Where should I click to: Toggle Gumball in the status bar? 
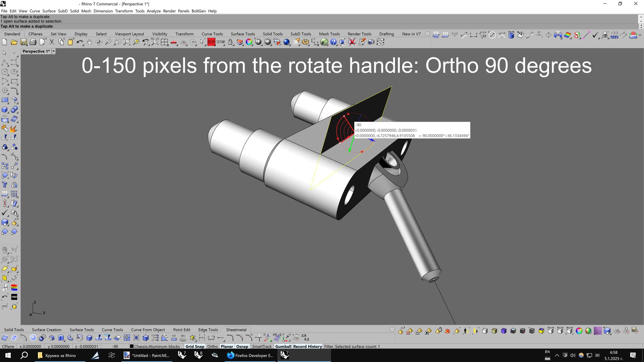coord(283,346)
